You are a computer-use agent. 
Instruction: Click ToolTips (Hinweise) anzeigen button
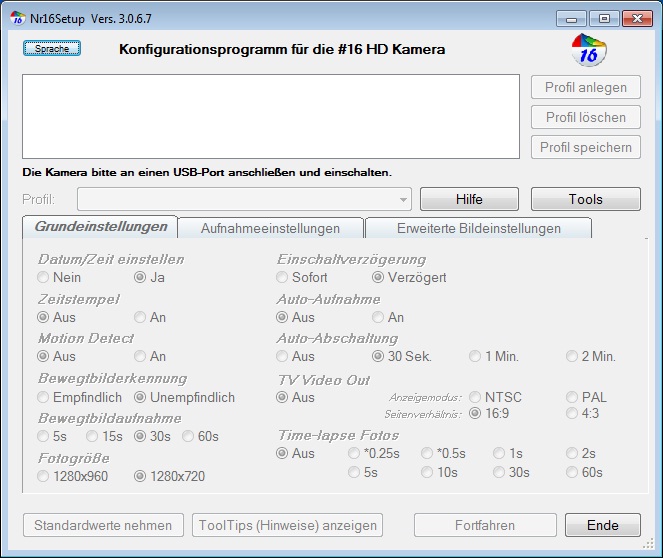pyautogui.click(x=288, y=525)
